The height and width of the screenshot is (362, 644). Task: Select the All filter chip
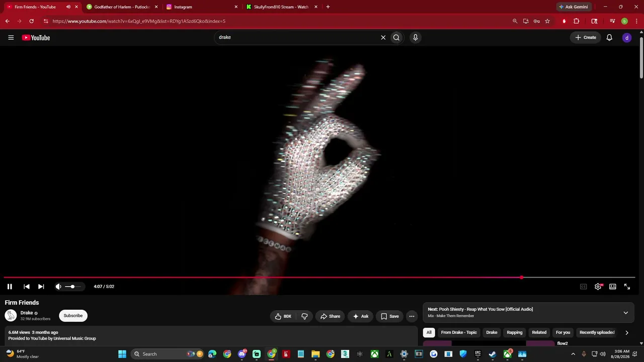click(429, 332)
